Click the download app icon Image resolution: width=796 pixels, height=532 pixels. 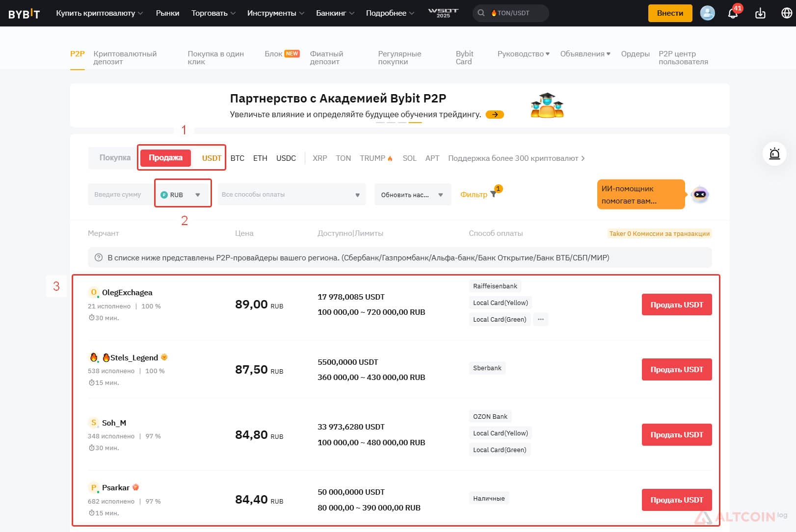point(760,13)
